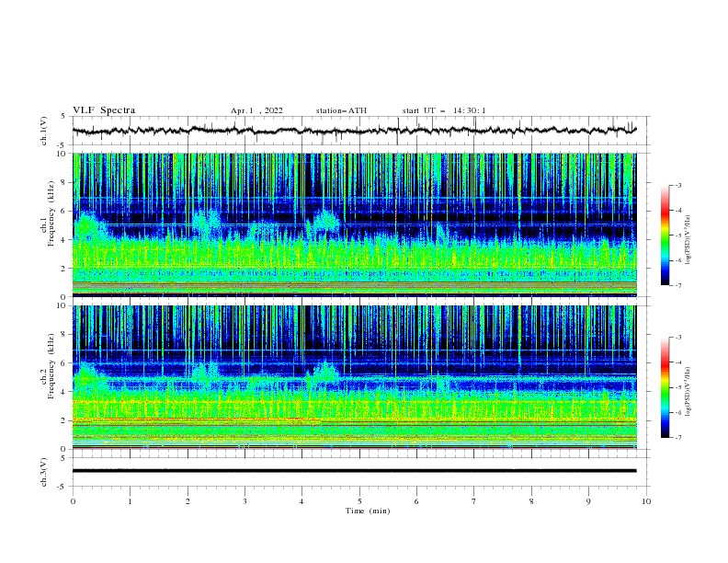Click the date 'Apr. 1 , 2022'

(x=256, y=110)
